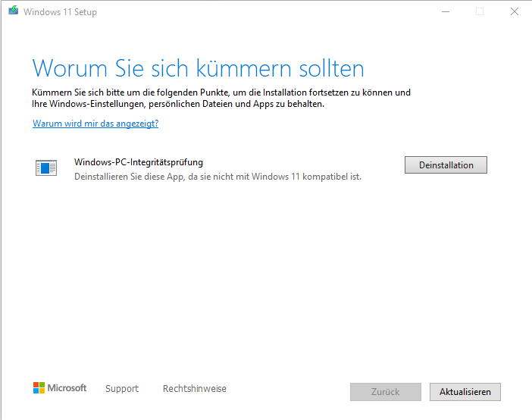Screen dimensions: 532x420
Task: Select the Windows-PC-Integritätsprüfung app name
Action: pos(139,162)
